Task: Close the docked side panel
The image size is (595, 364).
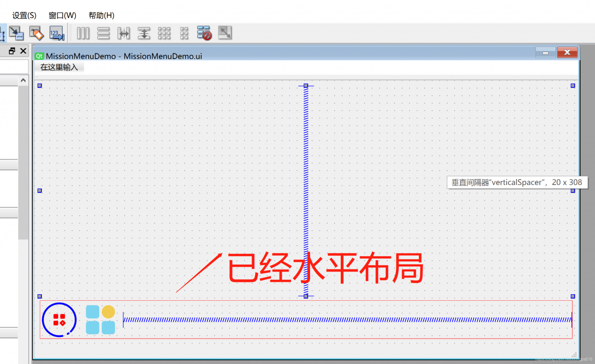Action: pyautogui.click(x=23, y=51)
